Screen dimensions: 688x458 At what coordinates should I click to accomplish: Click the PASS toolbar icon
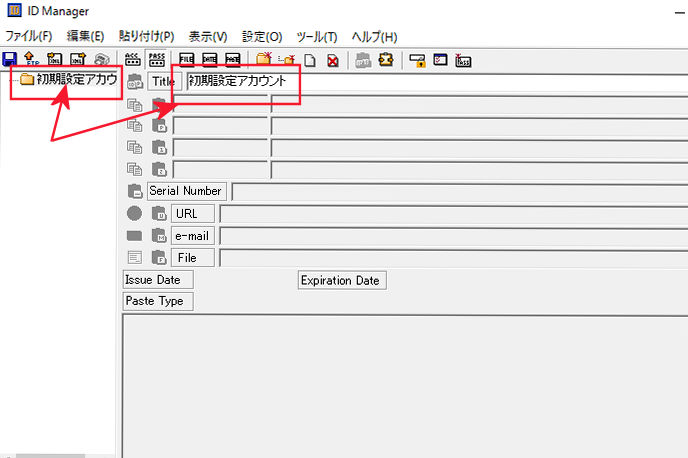[157, 59]
